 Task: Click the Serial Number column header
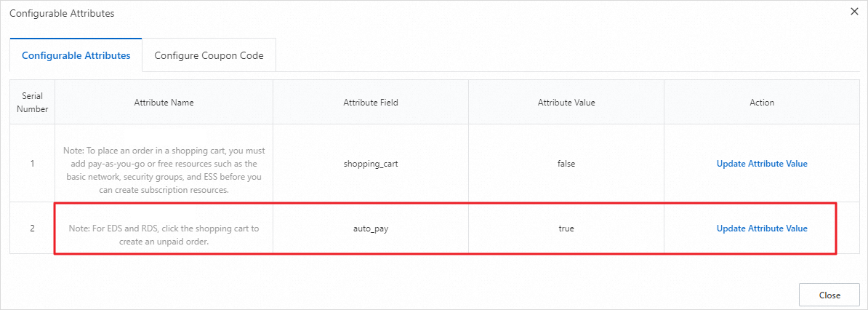[x=32, y=103]
